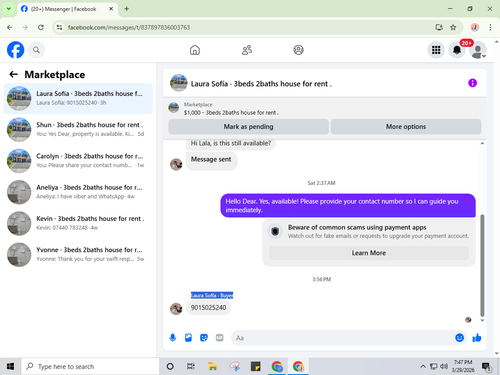Image resolution: width=500 pixels, height=375 pixels.
Task: Show hidden system tray icons
Action: tap(423, 367)
